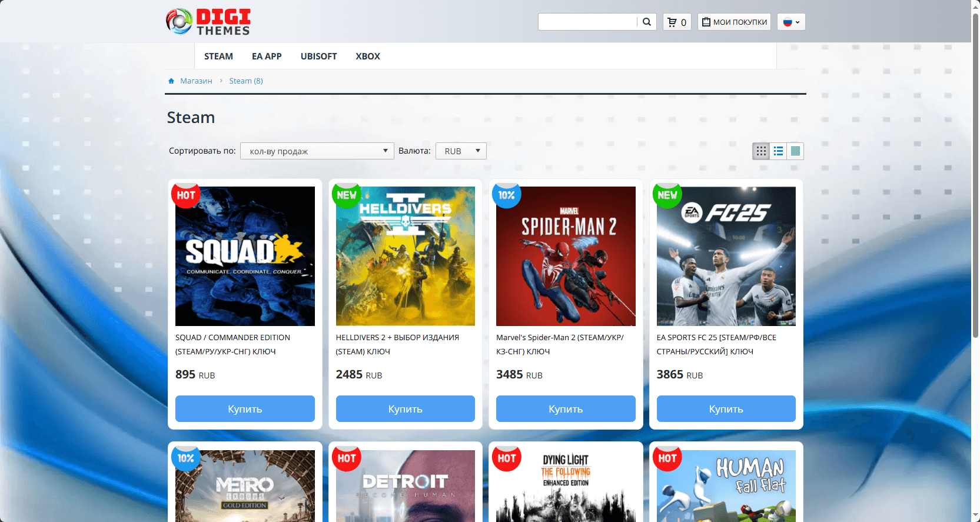Click the home icon in breadcrumb
This screenshot has width=980, height=522.
click(171, 81)
